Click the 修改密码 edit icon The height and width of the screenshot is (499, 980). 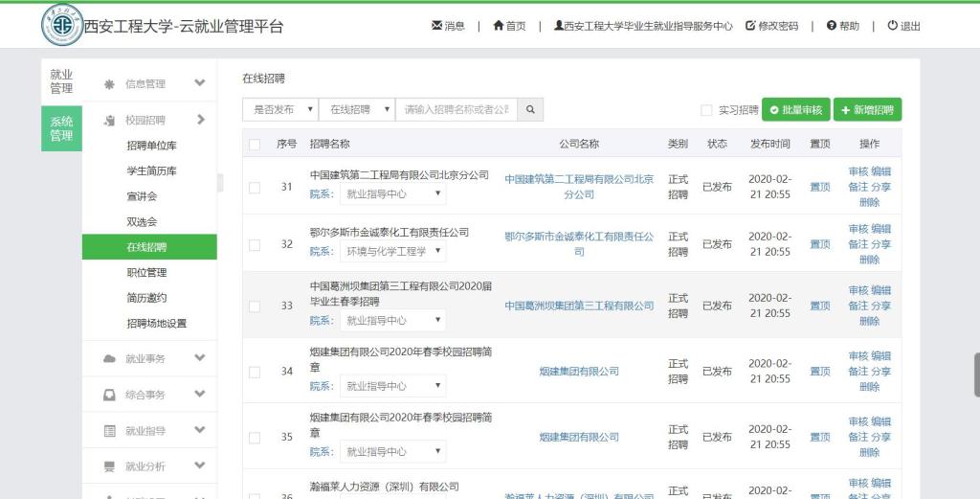click(x=750, y=26)
